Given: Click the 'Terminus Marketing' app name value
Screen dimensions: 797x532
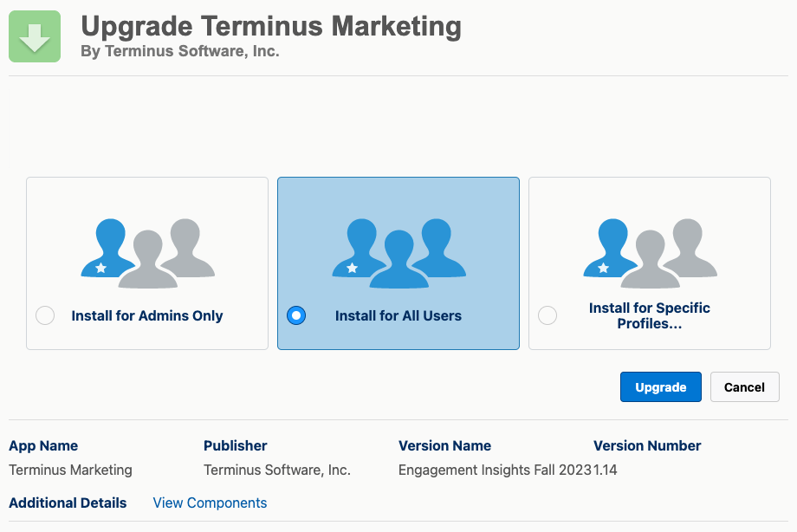Looking at the screenshot, I should (71, 470).
